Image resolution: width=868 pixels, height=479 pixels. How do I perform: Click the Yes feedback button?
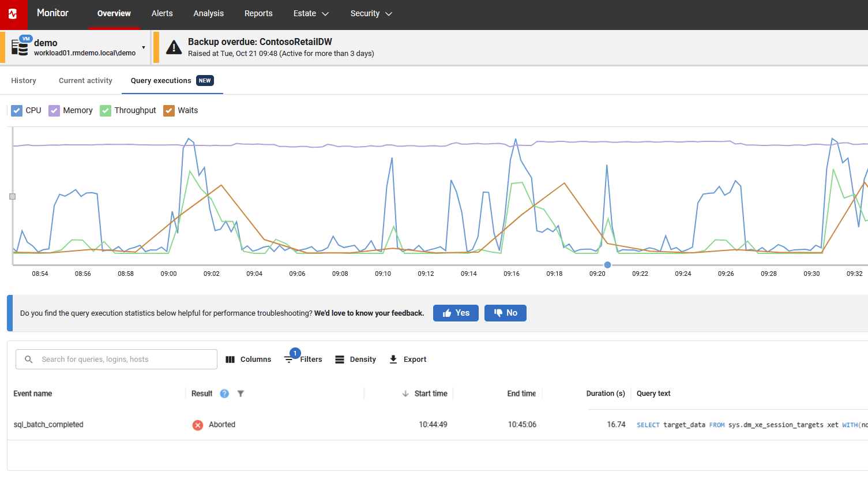click(456, 313)
